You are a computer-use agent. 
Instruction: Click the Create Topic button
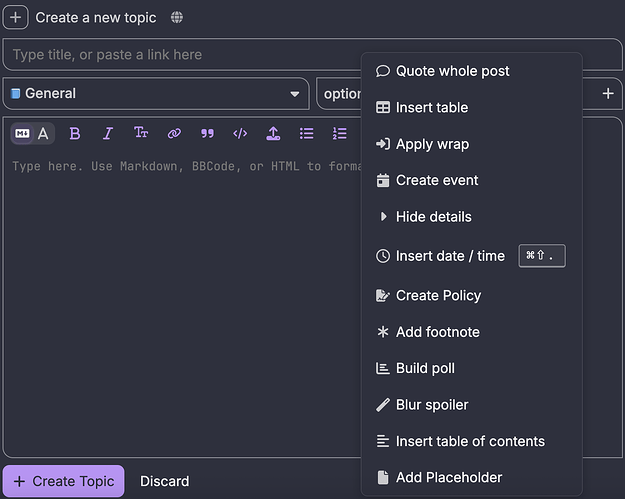64,481
